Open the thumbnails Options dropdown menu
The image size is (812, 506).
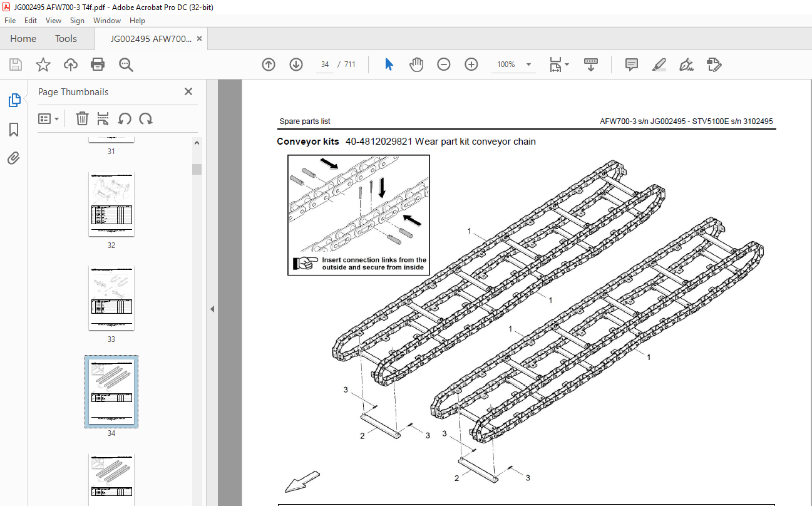[49, 118]
